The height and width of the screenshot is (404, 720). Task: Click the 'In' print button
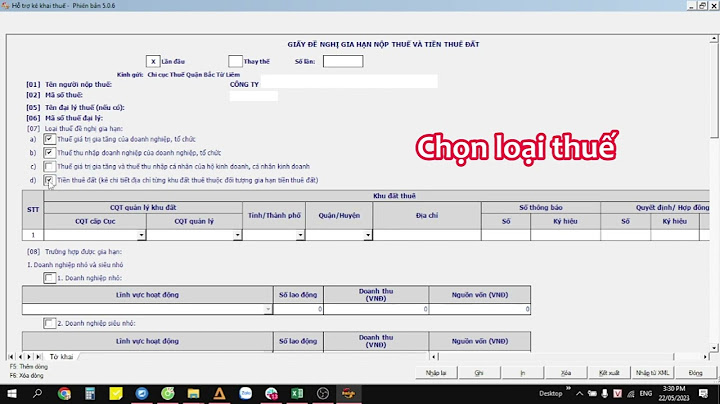point(523,373)
